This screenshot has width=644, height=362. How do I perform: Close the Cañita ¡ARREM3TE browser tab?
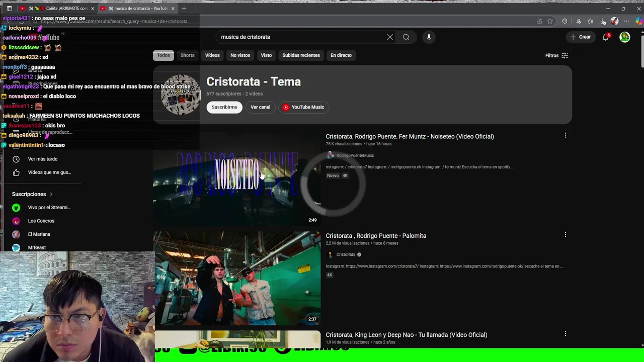click(x=93, y=9)
